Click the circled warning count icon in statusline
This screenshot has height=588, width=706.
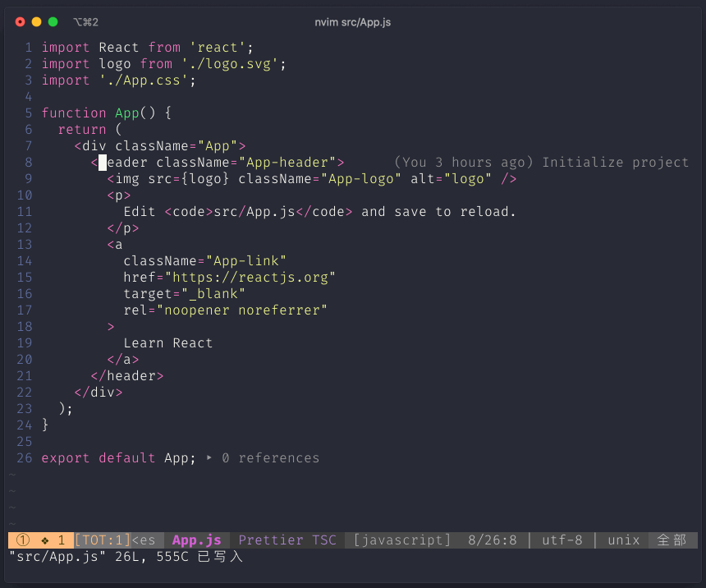22,540
